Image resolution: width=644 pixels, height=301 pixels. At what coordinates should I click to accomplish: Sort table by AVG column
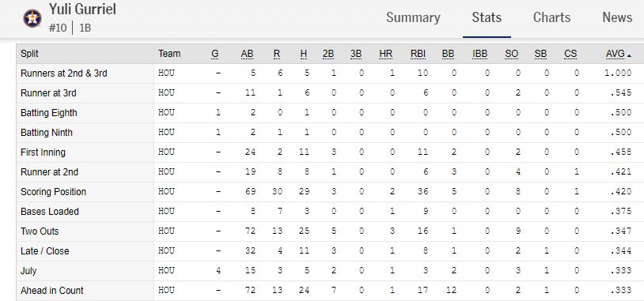point(616,54)
